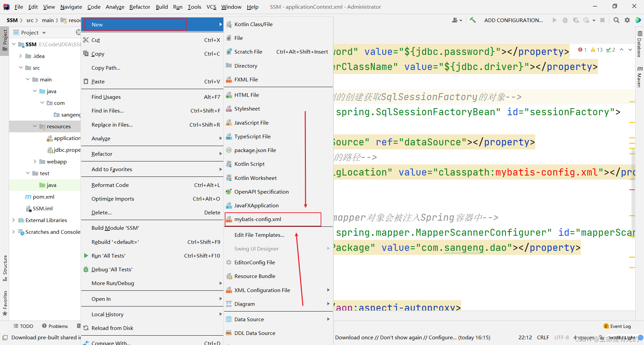The height and width of the screenshot is (345, 644).
Task: Open the Refactor context submenu
Action: coord(152,154)
